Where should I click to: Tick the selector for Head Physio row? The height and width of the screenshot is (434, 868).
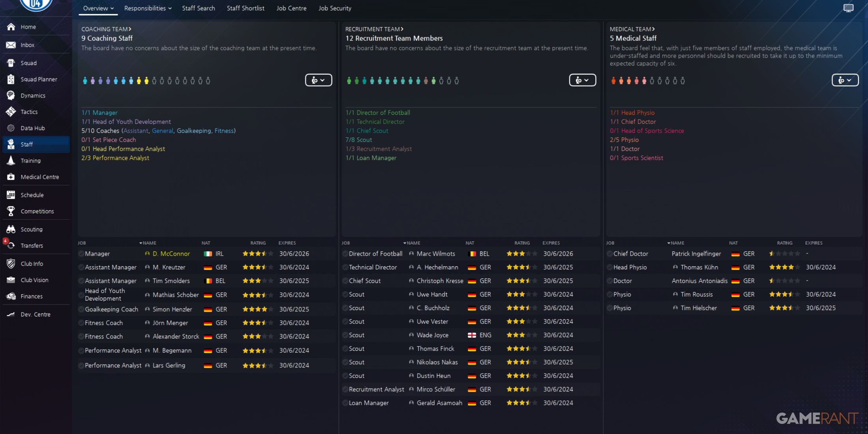tap(610, 267)
